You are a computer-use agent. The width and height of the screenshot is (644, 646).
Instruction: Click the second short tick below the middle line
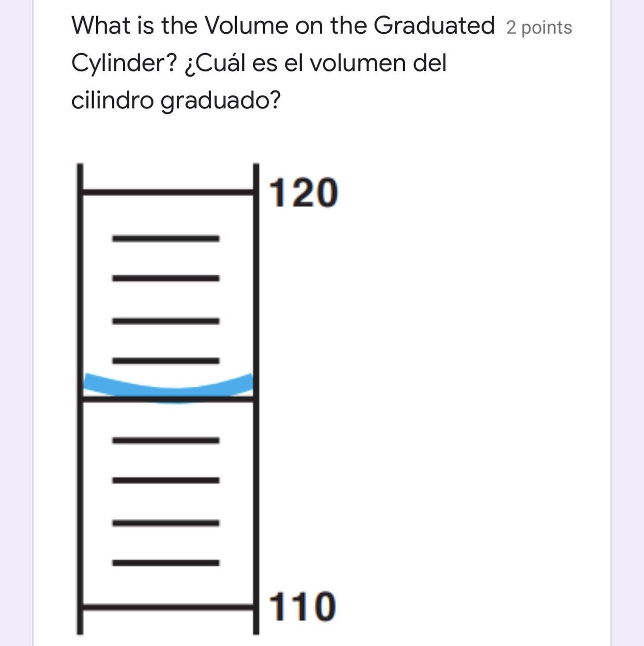165,480
